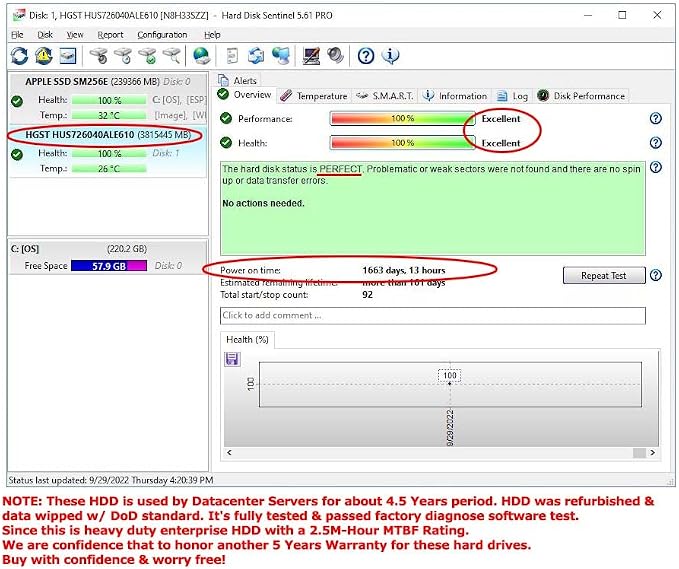Switch to the Log tab
Viewport: 679px width, 569px height.
pos(512,96)
